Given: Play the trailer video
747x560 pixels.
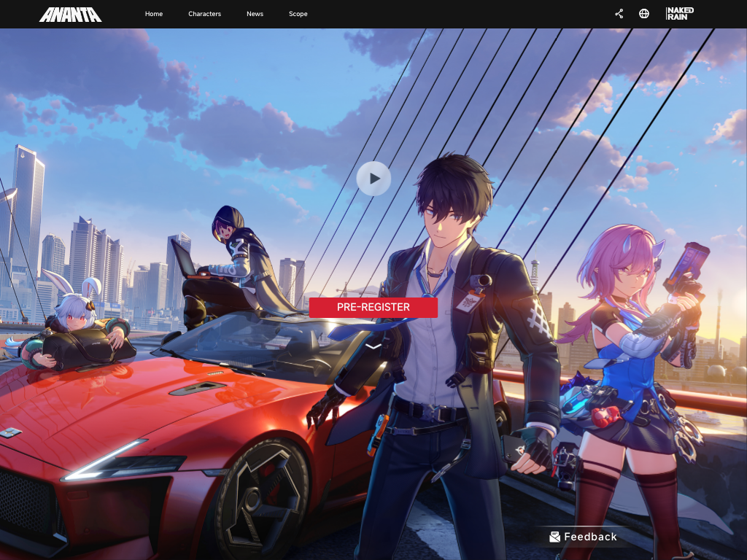Looking at the screenshot, I should [x=373, y=179].
